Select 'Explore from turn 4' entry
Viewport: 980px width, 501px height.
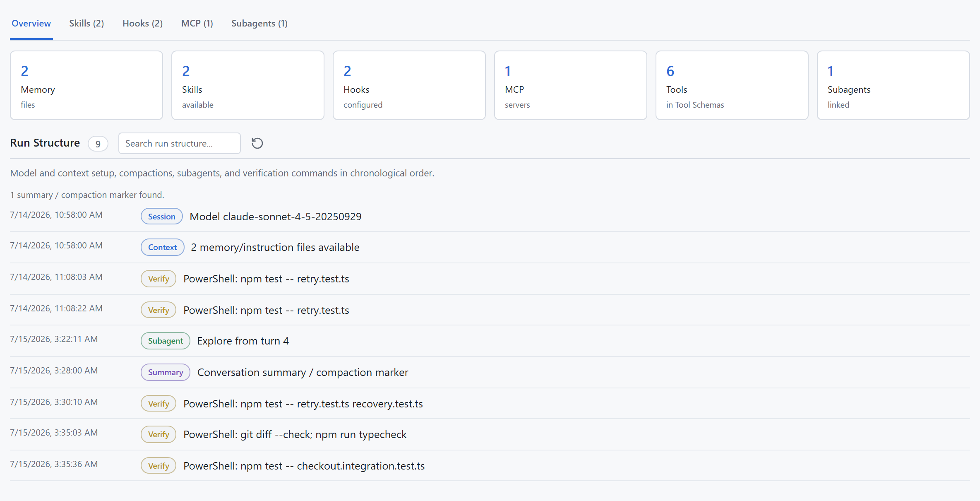[x=243, y=341]
